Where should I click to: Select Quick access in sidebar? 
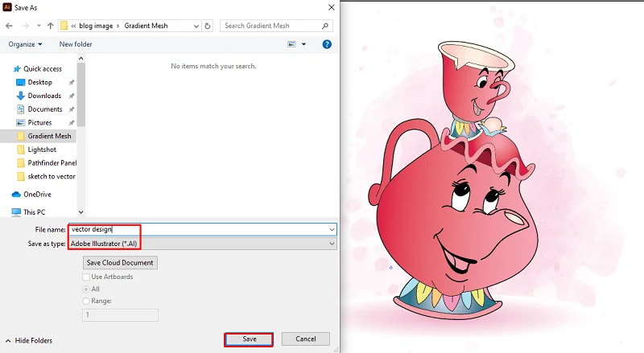click(x=43, y=68)
